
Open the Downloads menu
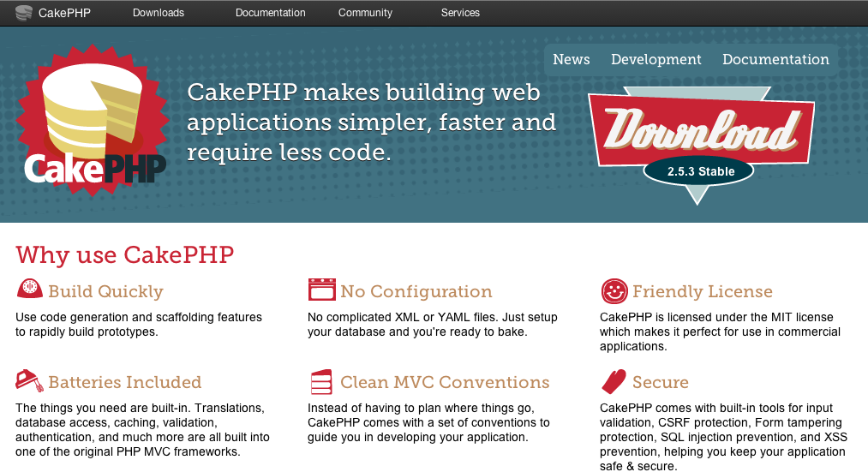pos(159,13)
